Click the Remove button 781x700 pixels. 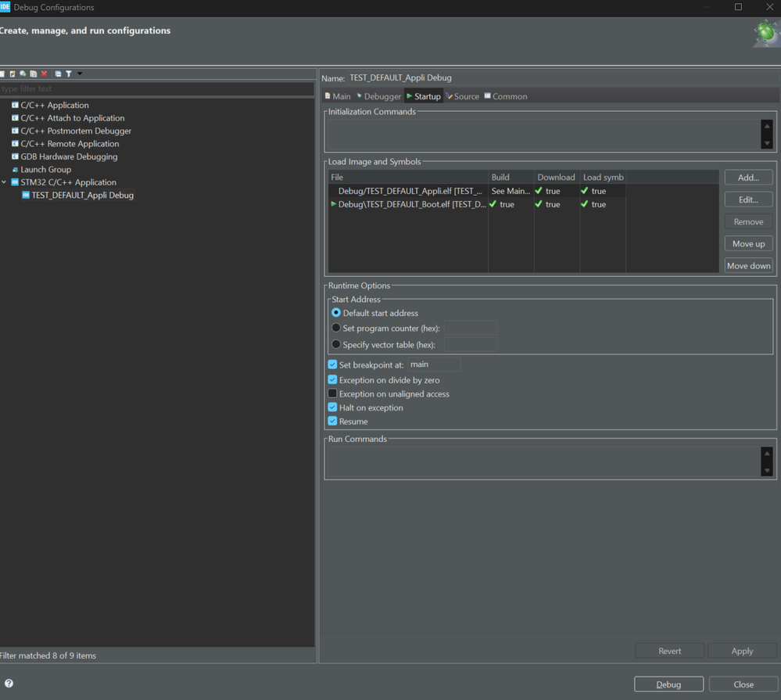pyautogui.click(x=749, y=221)
